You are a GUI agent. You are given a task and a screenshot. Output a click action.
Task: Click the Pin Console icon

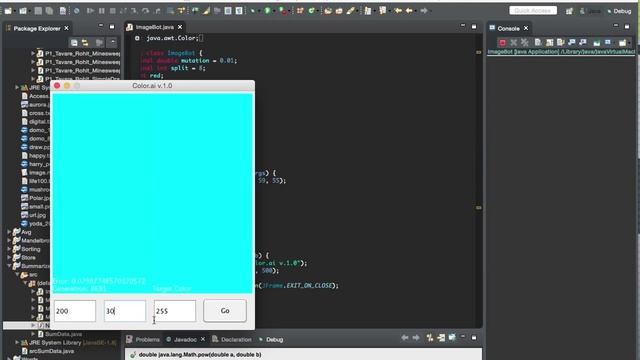[596, 42]
